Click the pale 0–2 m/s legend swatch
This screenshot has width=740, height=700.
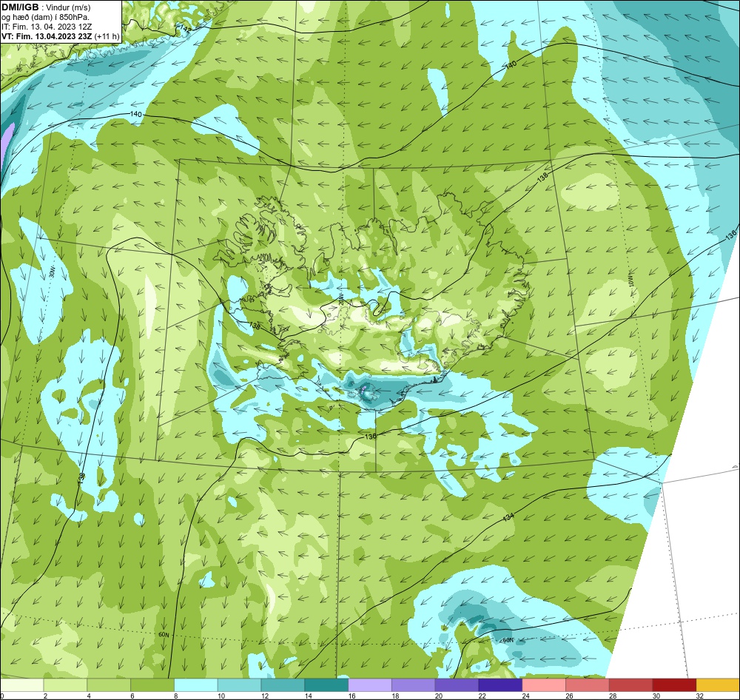coord(21,684)
